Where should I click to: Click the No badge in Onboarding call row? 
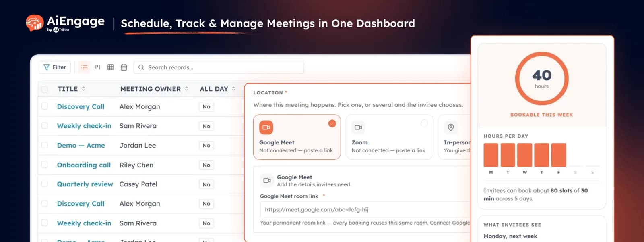coord(206,165)
